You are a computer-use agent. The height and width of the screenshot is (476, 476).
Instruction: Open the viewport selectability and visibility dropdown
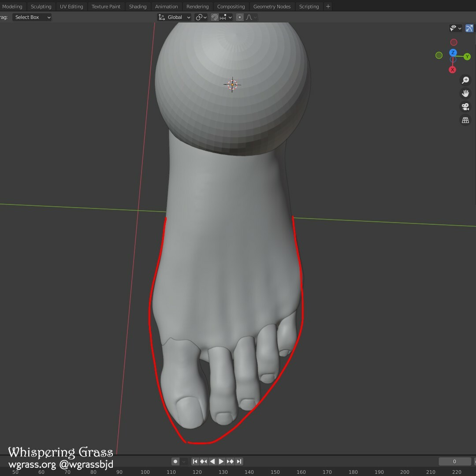456,28
